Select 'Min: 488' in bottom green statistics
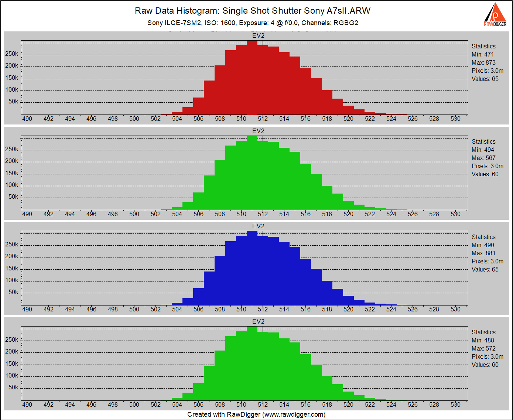This screenshot has height=420, width=513. point(483,340)
